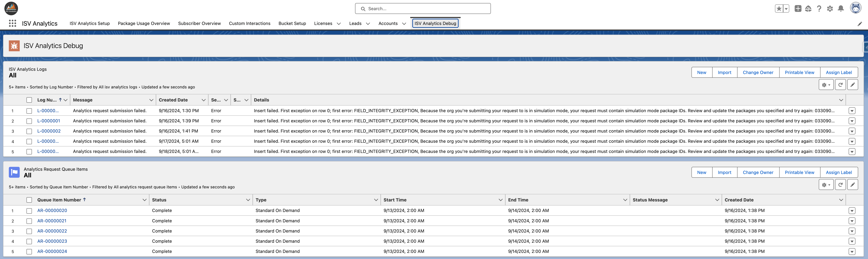Open the Favorites star icon
The image size is (868, 259).
tap(779, 9)
